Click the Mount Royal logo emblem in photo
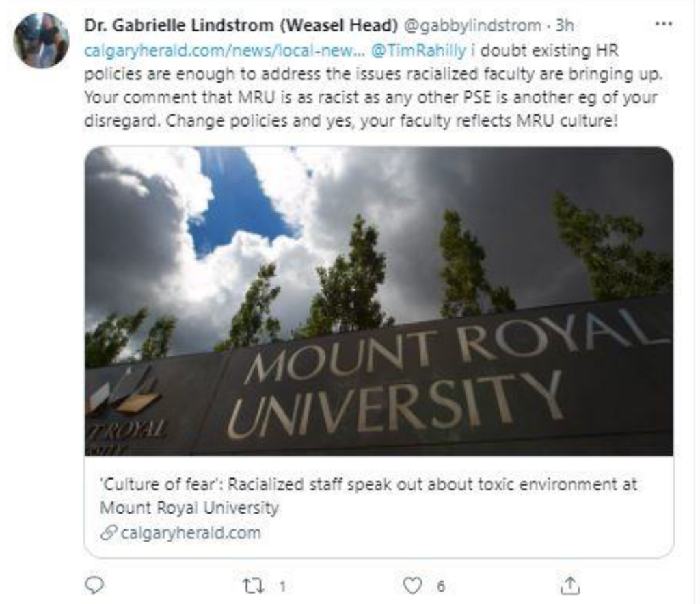700x604 pixels. (x=126, y=392)
